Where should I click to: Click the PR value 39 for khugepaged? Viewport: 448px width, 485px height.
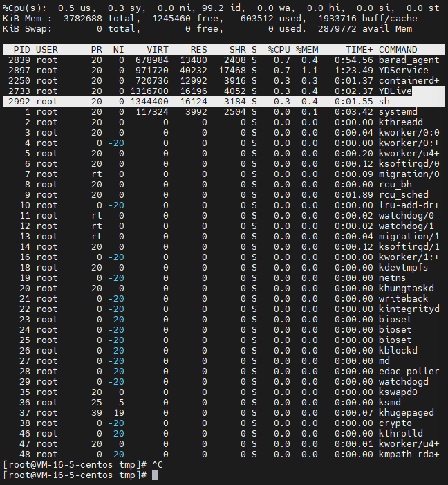tap(97, 412)
